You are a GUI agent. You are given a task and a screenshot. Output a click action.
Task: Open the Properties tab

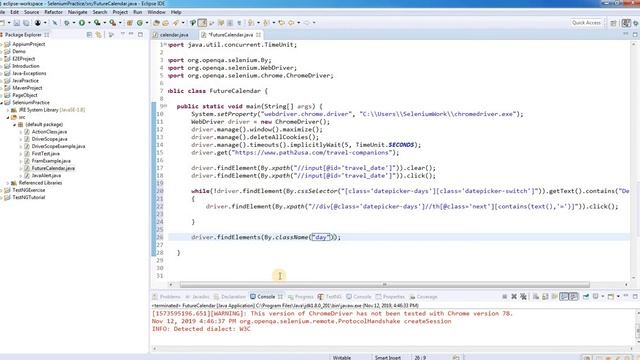(x=391, y=297)
